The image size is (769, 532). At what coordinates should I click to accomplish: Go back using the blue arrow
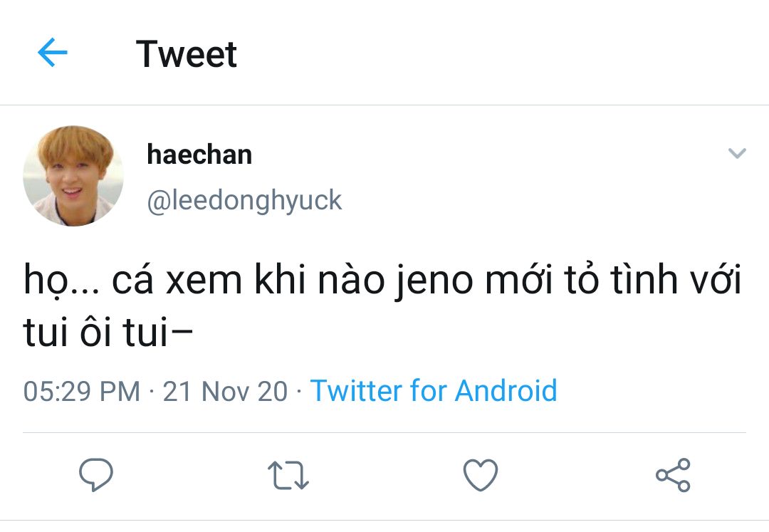52,53
